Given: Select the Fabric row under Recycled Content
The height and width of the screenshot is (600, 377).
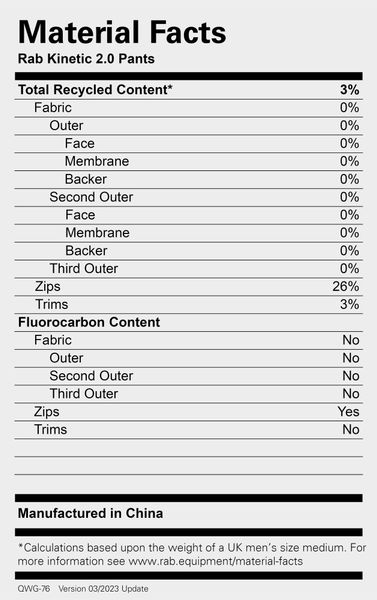Looking at the screenshot, I should (x=189, y=108).
